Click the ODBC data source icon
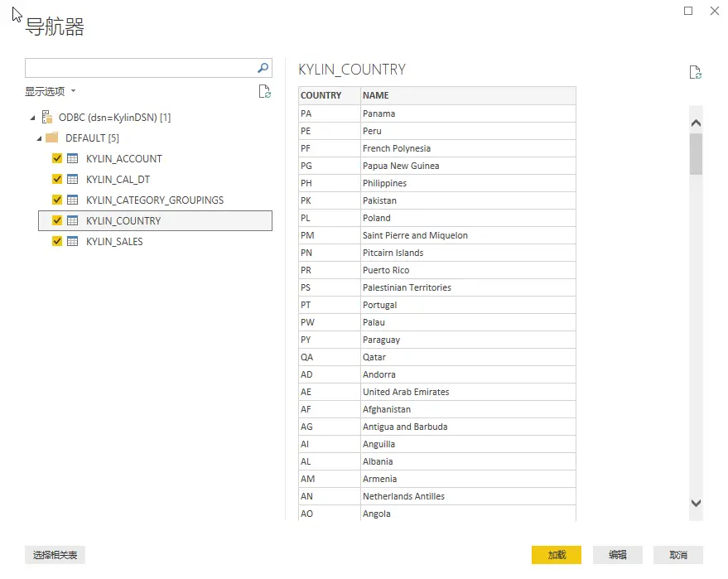The width and height of the screenshot is (728, 579). point(47,117)
